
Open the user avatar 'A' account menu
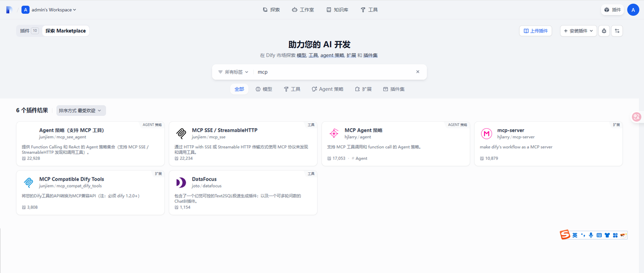coord(633,10)
